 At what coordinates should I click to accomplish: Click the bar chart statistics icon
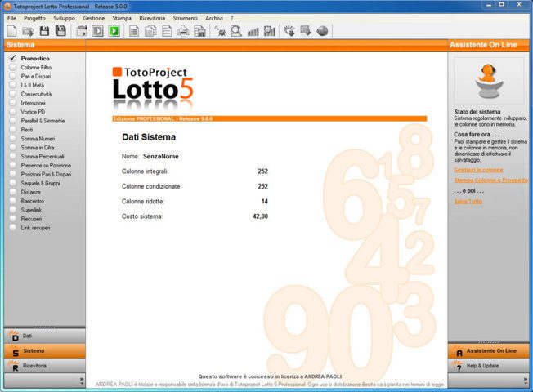pyautogui.click(x=253, y=32)
